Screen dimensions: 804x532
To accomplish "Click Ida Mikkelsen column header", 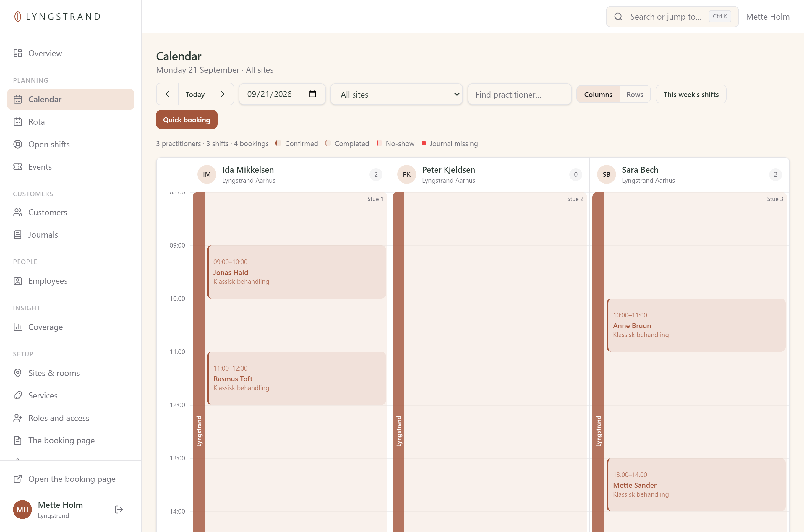I will click(290, 174).
